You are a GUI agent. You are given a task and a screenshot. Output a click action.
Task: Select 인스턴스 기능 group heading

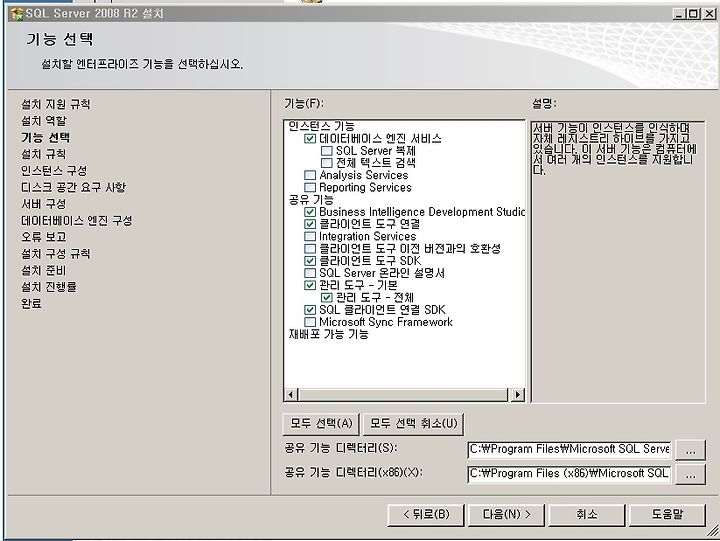click(x=321, y=126)
